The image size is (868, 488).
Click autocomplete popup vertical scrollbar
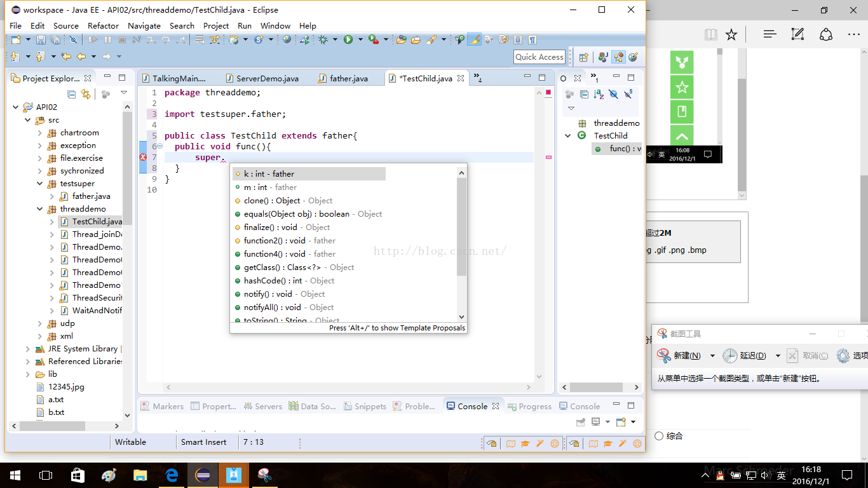point(461,245)
